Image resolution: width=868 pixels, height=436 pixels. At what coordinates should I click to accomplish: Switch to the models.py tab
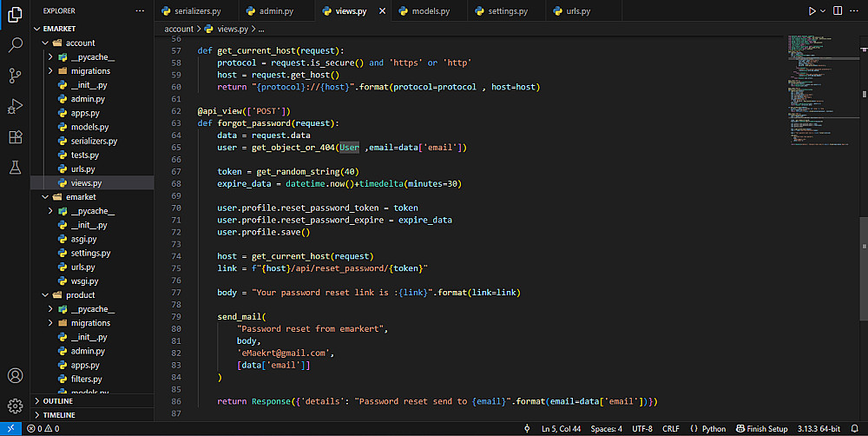tap(431, 11)
